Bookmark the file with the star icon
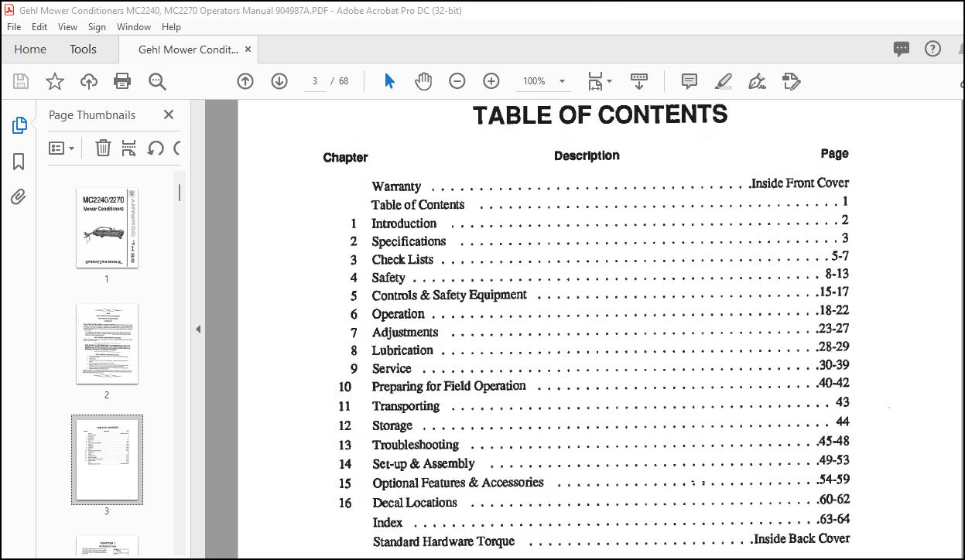 [55, 81]
